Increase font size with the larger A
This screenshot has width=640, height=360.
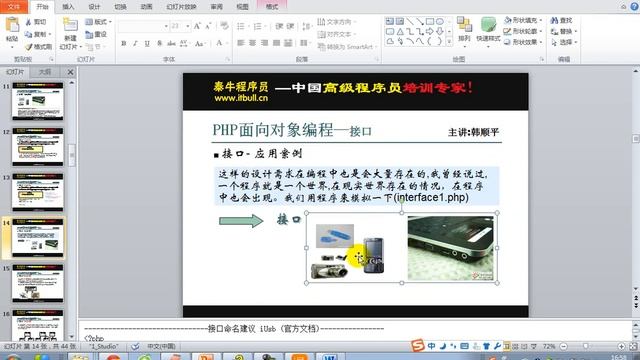(x=197, y=26)
